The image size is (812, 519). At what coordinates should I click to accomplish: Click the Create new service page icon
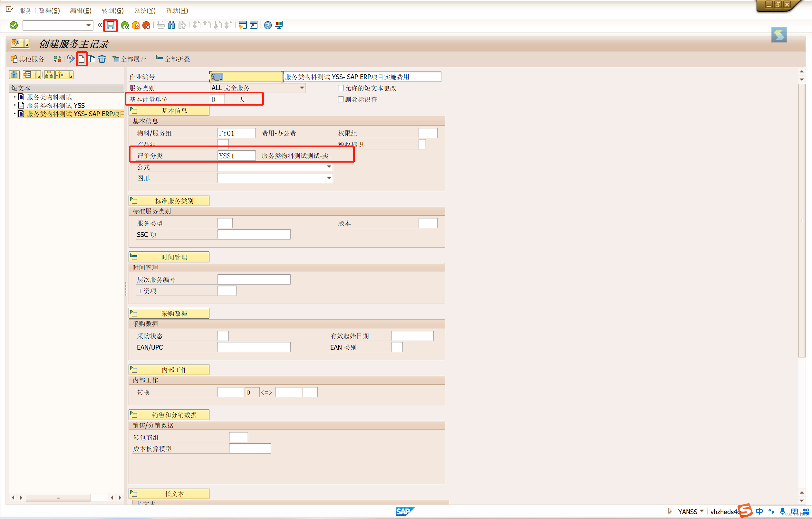82,59
